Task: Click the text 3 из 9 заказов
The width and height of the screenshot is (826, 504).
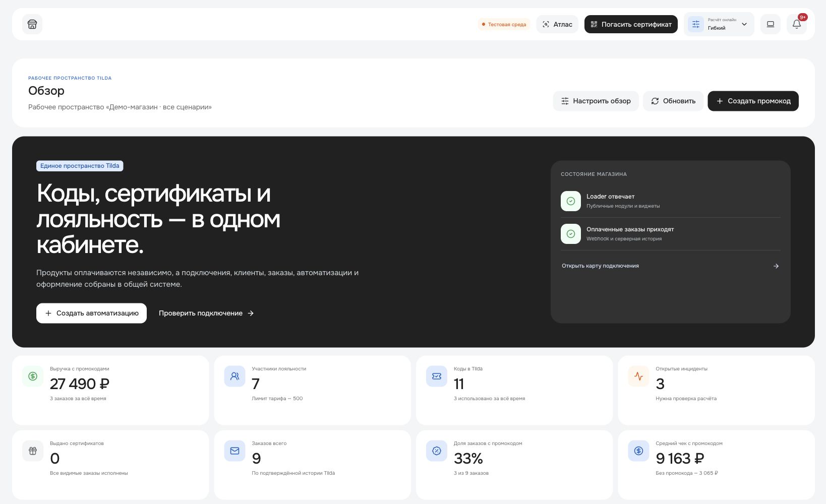Action: [x=471, y=473]
